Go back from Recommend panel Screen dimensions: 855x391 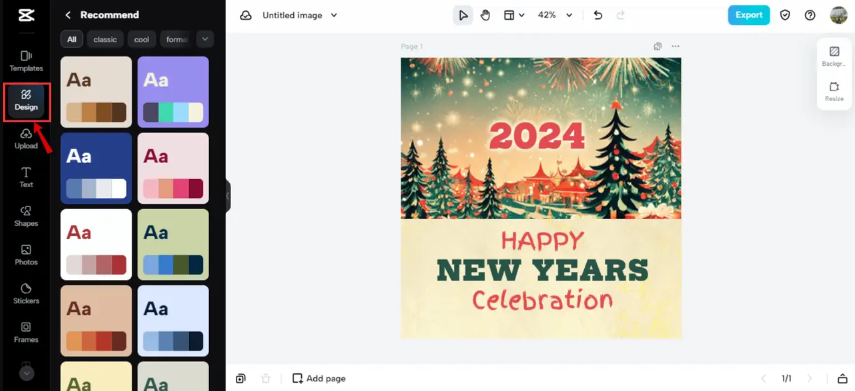pyautogui.click(x=68, y=15)
